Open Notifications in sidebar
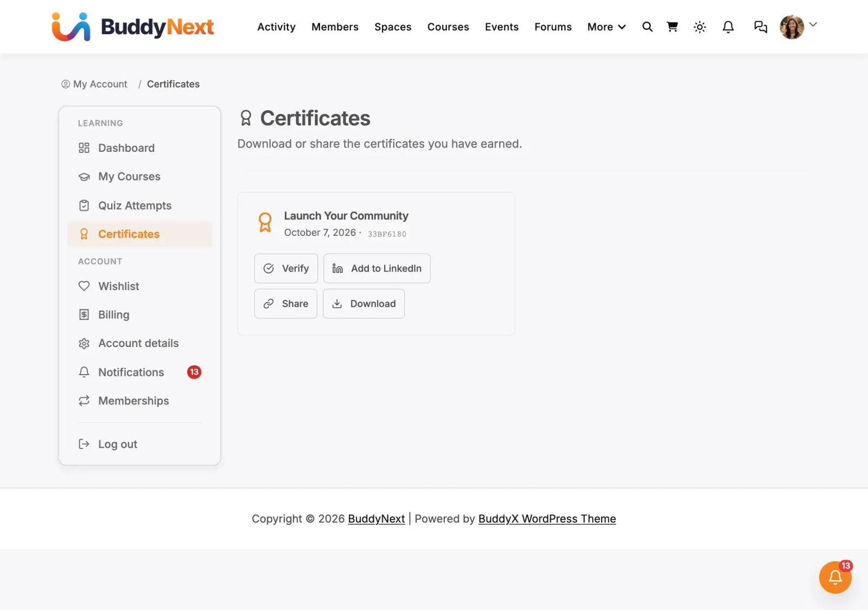 [x=139, y=372]
